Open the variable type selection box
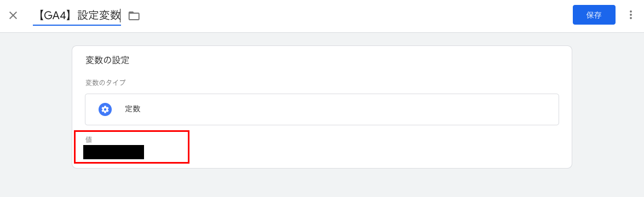 321,109
